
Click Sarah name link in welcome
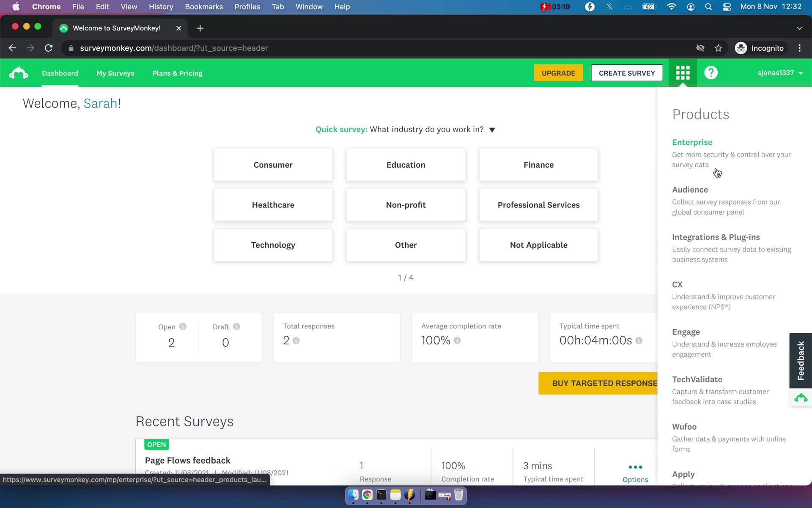[x=100, y=103]
